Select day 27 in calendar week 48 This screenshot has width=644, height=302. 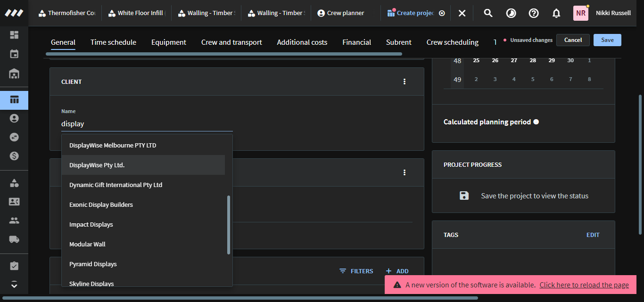click(x=514, y=60)
